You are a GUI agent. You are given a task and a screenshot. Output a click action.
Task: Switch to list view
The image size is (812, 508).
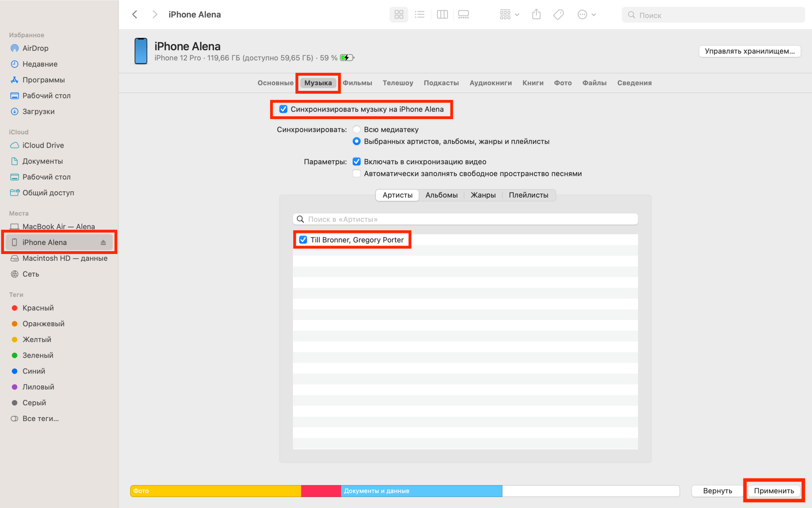(419, 15)
